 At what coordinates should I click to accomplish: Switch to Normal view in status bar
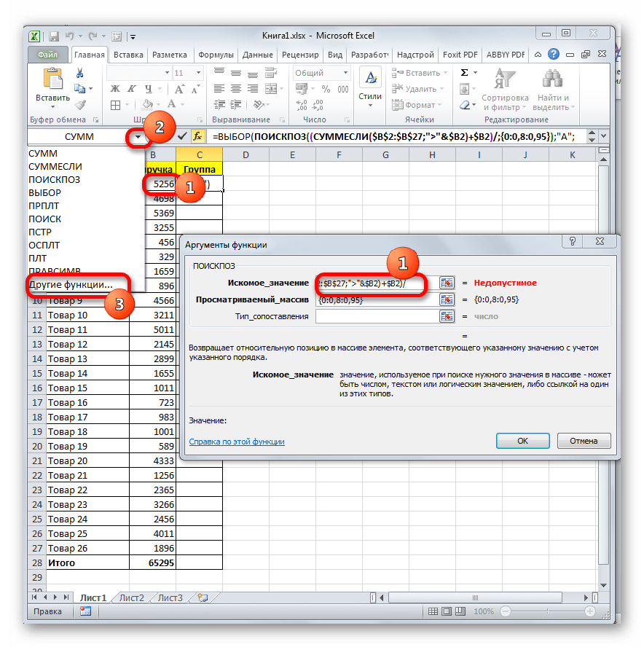click(x=432, y=612)
